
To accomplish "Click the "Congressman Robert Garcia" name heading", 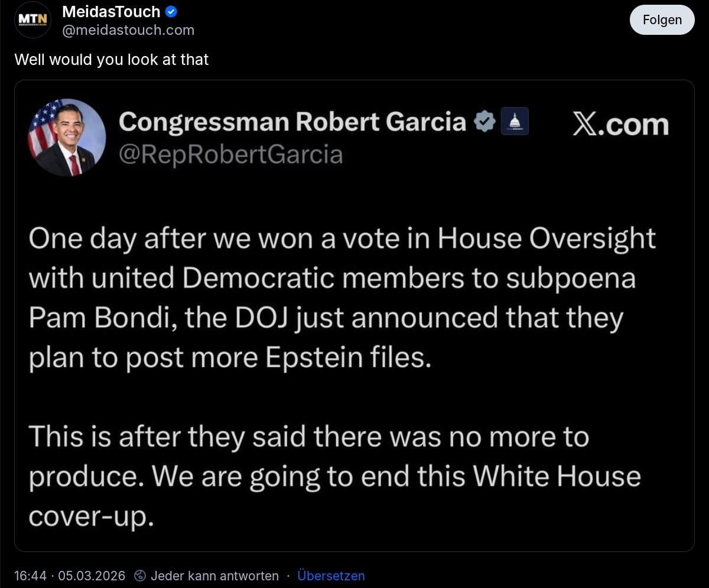I will pos(292,122).
